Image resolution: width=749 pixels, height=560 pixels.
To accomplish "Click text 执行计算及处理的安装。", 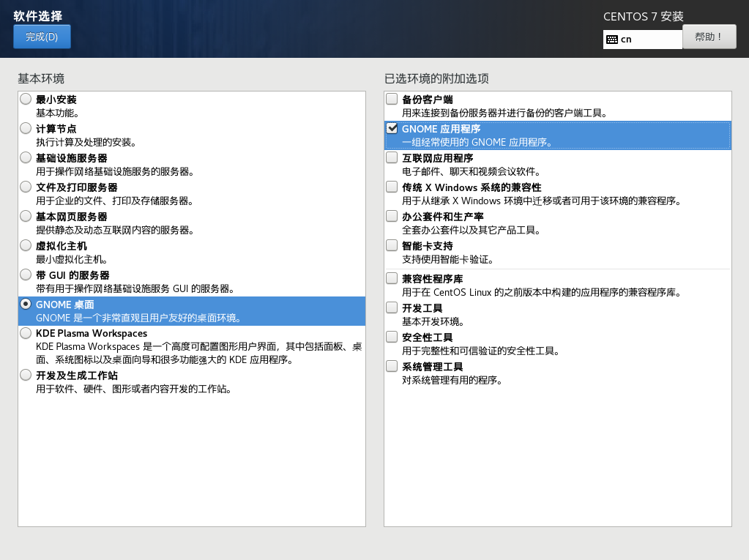I will (86, 142).
